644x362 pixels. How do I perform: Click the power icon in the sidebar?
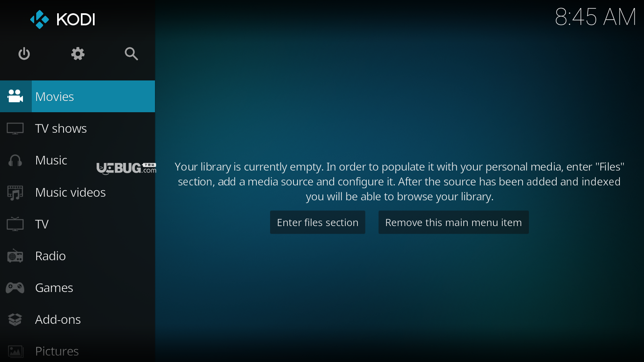pyautogui.click(x=24, y=53)
